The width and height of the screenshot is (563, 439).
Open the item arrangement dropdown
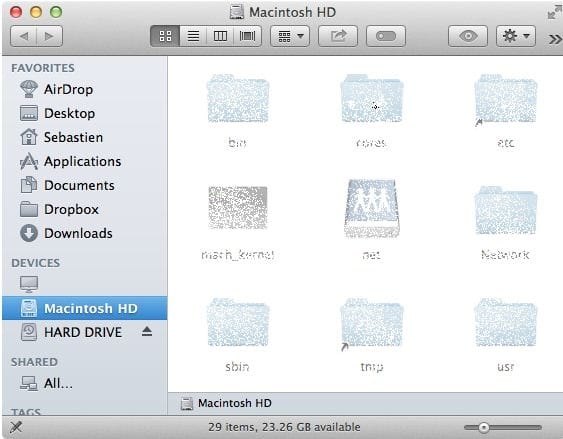(x=290, y=36)
